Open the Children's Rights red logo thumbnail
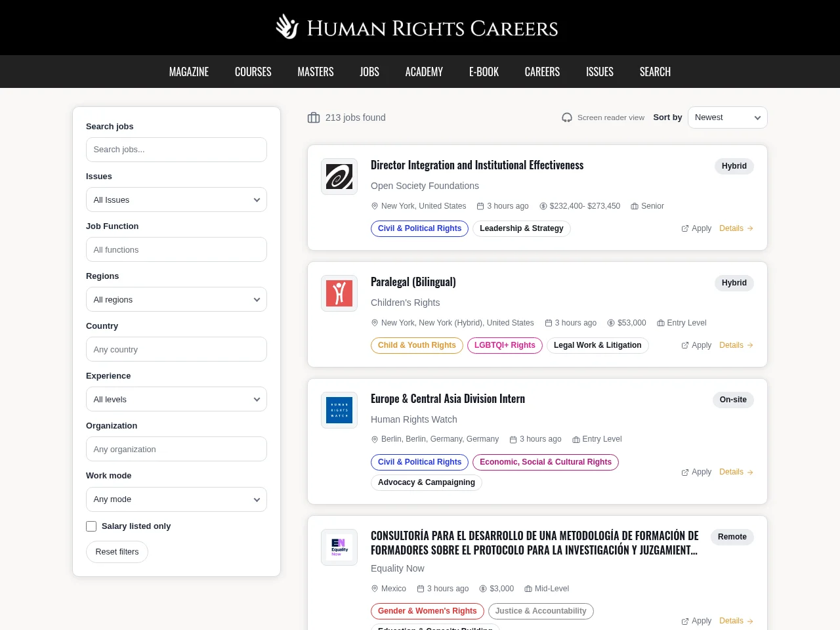840x630 pixels. click(339, 293)
